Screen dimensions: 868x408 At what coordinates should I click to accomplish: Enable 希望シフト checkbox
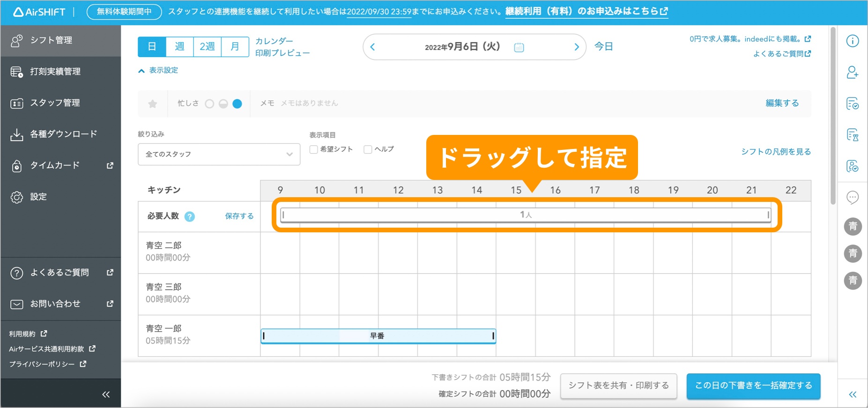314,149
